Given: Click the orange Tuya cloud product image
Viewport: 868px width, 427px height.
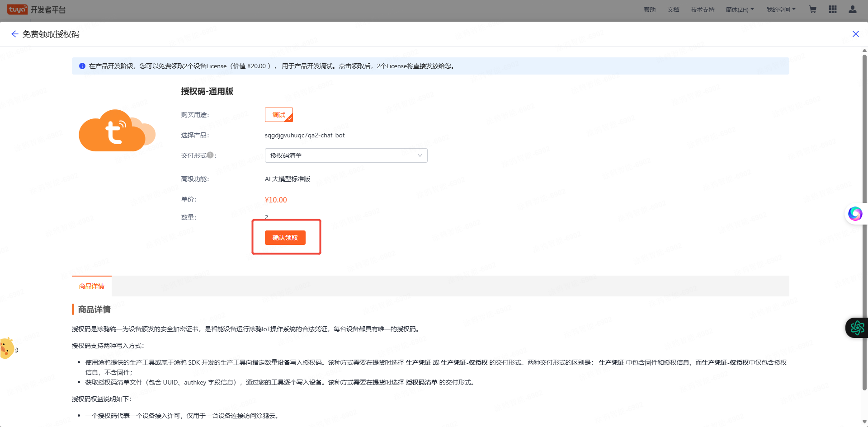Looking at the screenshot, I should [x=117, y=131].
